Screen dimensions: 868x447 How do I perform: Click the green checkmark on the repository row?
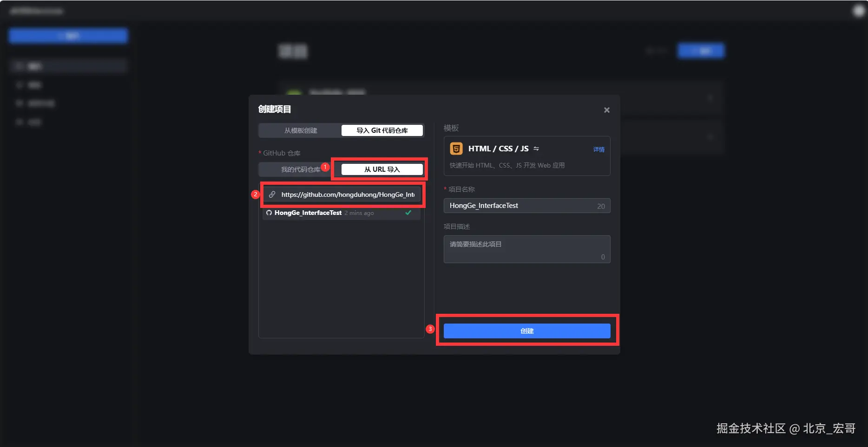[408, 213]
